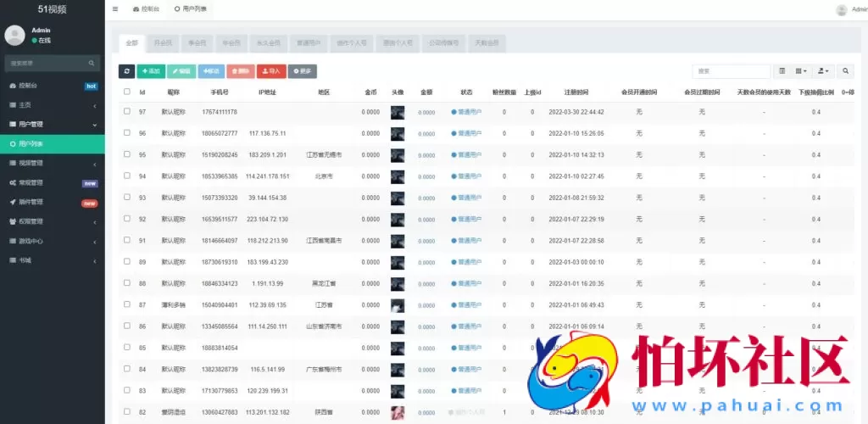868x424 pixels.
Task: Switch to the 控制台 page tab at top
Action: pyautogui.click(x=147, y=9)
